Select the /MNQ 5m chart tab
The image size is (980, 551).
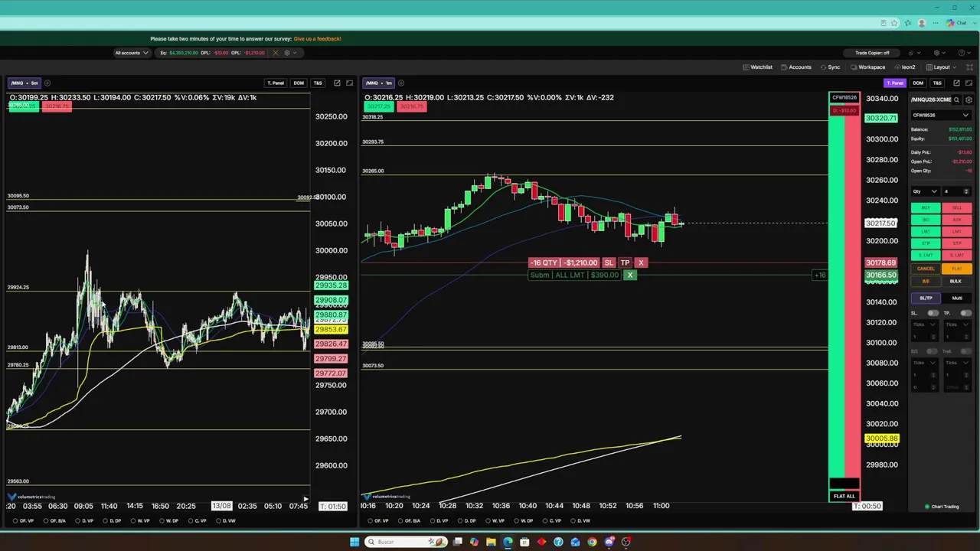(x=24, y=83)
